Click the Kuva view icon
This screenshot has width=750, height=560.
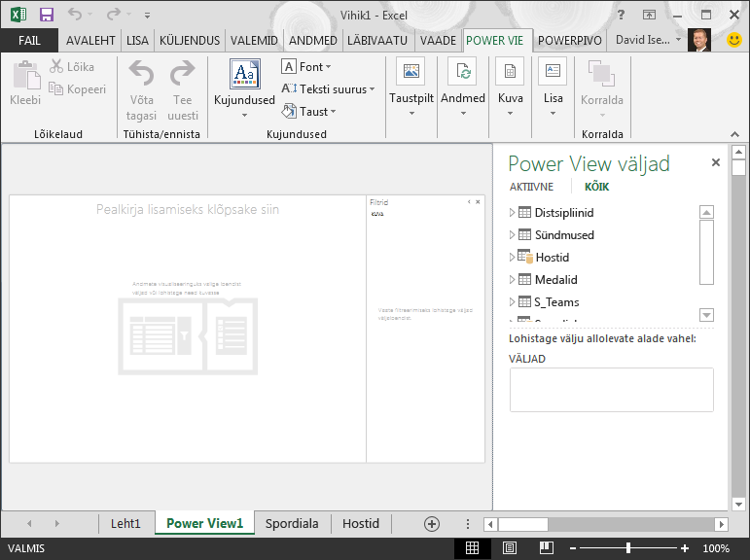(x=510, y=71)
